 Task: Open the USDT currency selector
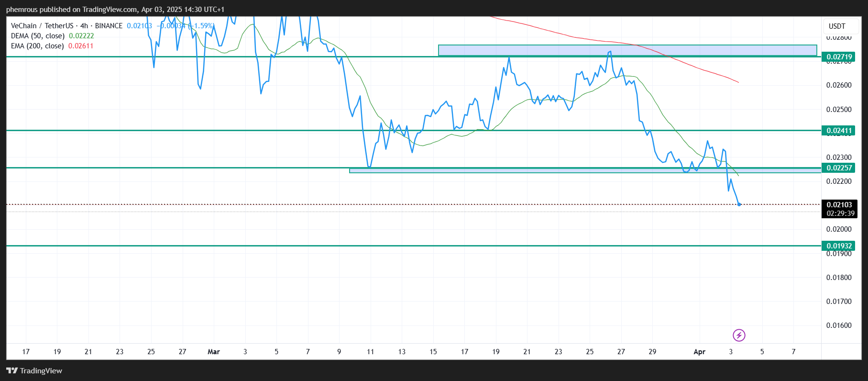(x=837, y=26)
